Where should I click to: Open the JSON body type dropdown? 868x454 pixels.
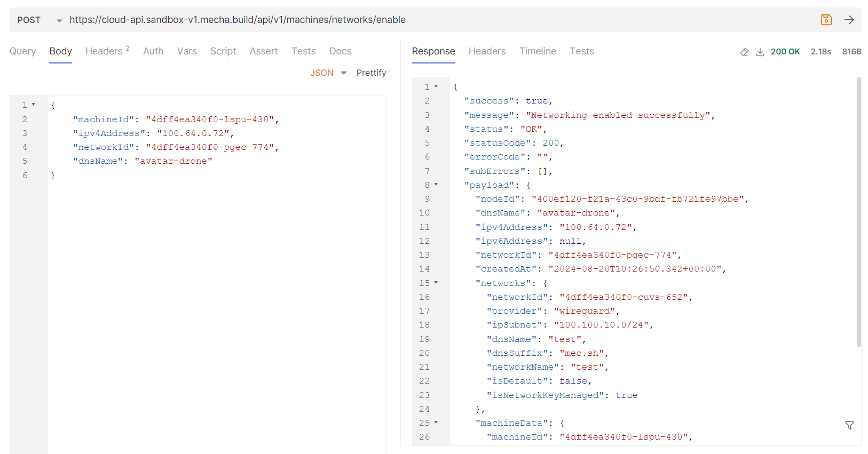(x=328, y=73)
